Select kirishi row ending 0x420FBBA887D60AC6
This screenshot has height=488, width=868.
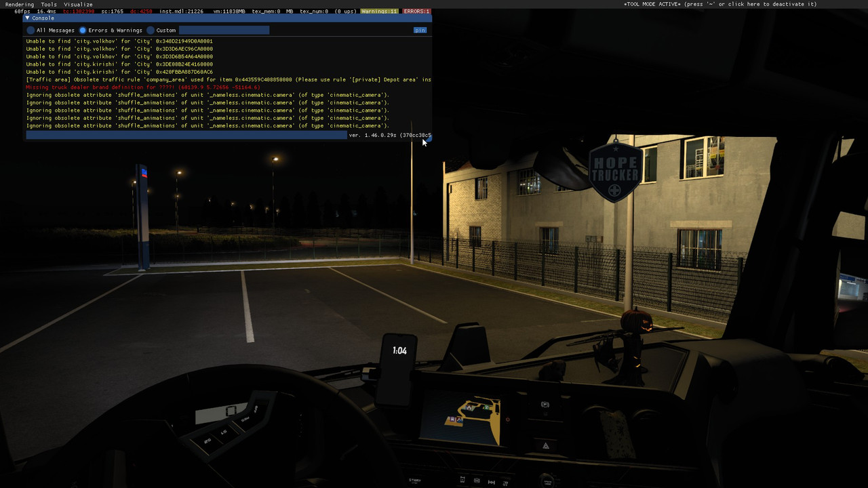119,72
